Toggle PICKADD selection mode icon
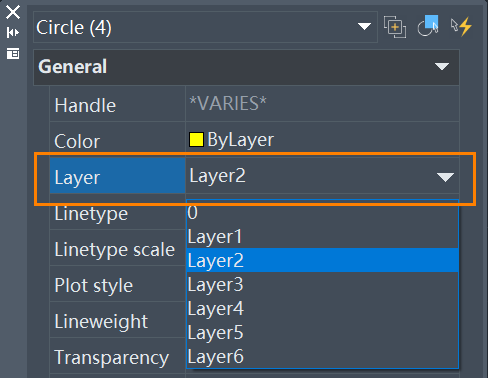 click(395, 27)
